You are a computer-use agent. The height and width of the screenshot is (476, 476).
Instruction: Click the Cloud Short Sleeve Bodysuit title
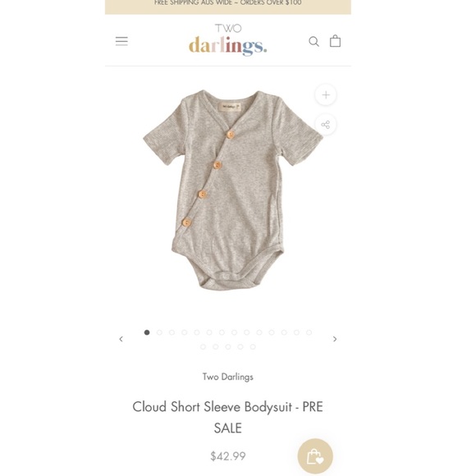[227, 417]
